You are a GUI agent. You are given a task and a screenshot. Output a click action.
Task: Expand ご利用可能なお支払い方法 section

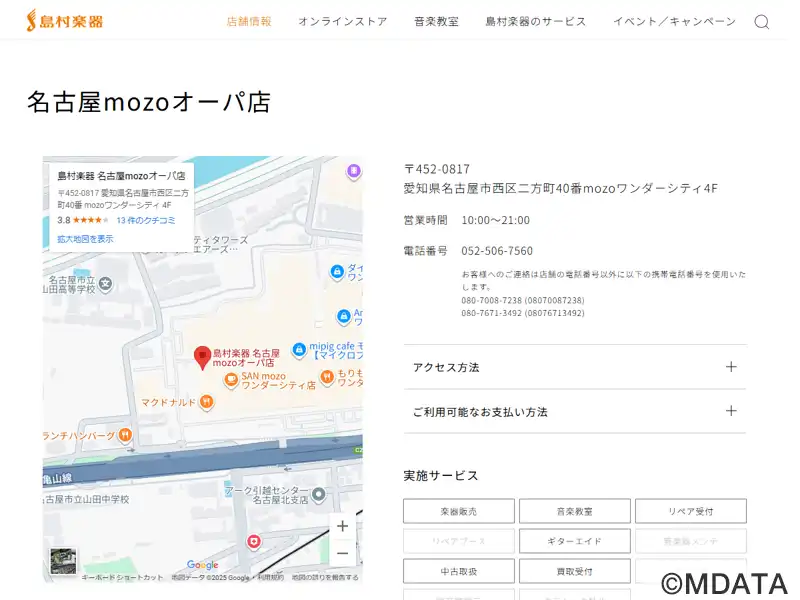575,412
